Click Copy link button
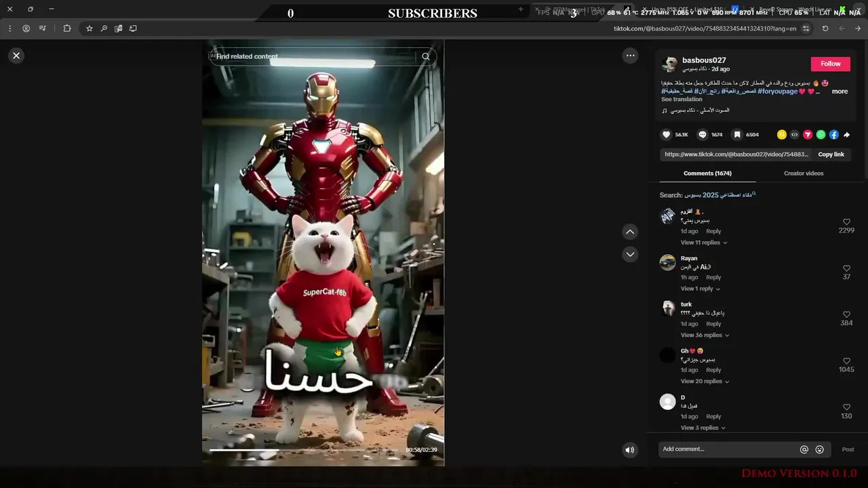868x488 pixels. (831, 155)
